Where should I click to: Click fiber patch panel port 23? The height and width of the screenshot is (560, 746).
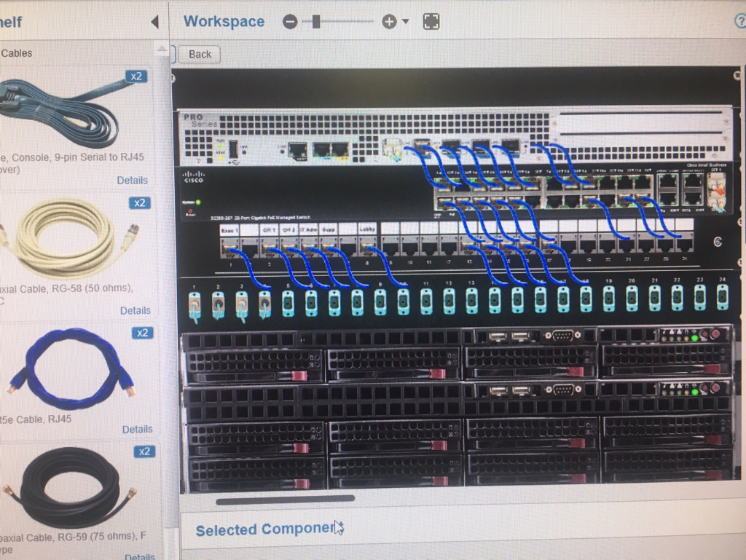point(699,299)
